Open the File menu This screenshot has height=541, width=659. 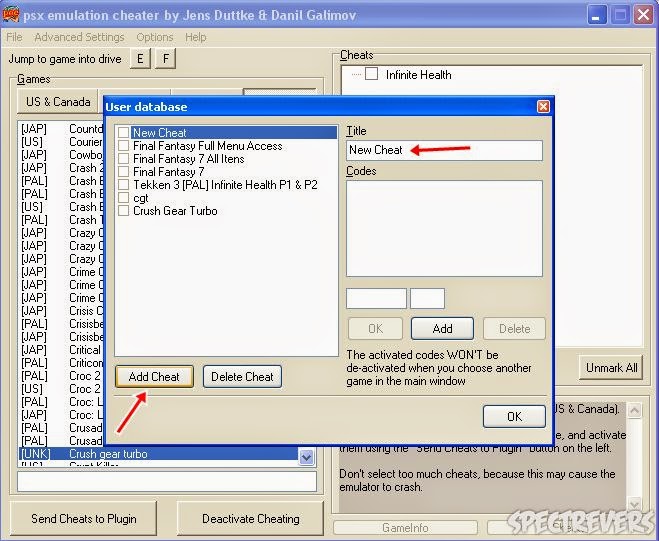click(x=14, y=37)
